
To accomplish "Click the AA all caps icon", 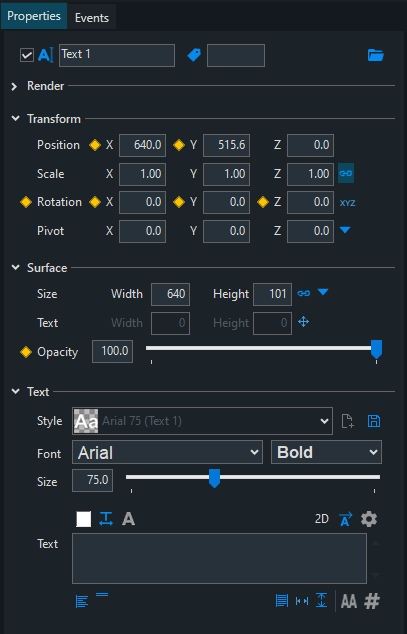I will pyautogui.click(x=349, y=602).
